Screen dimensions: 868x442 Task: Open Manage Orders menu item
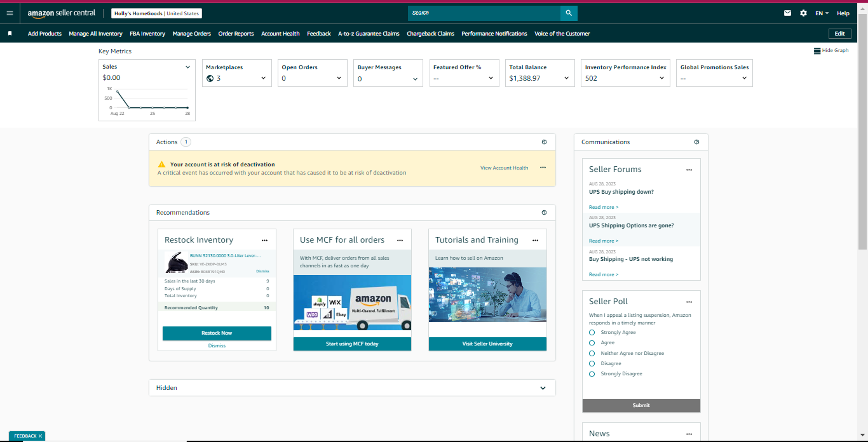[192, 34]
